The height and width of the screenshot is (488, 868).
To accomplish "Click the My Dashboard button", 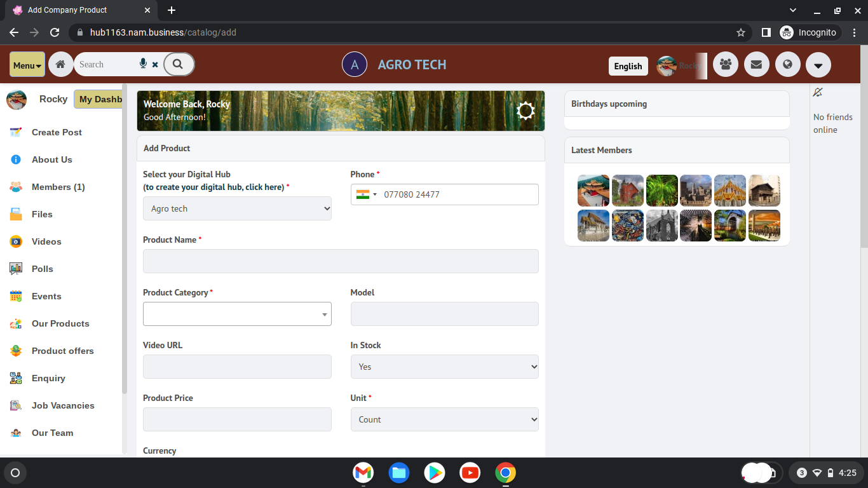I will (x=98, y=99).
